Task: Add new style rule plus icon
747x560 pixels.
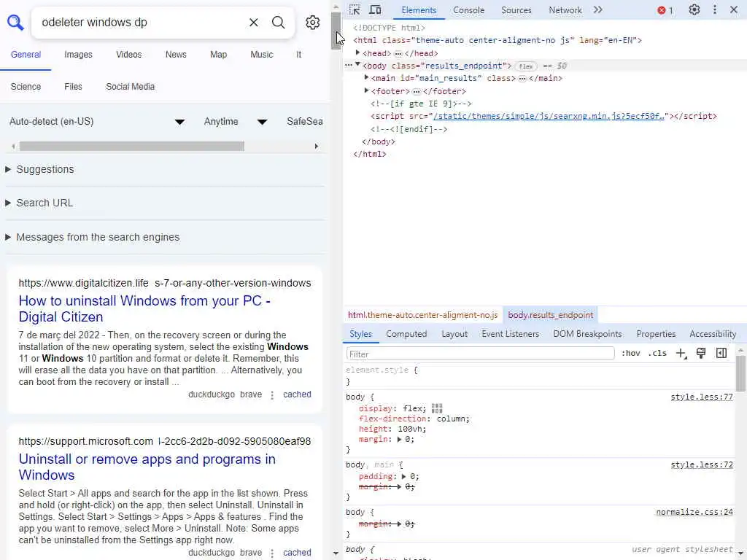Action: [x=681, y=354]
